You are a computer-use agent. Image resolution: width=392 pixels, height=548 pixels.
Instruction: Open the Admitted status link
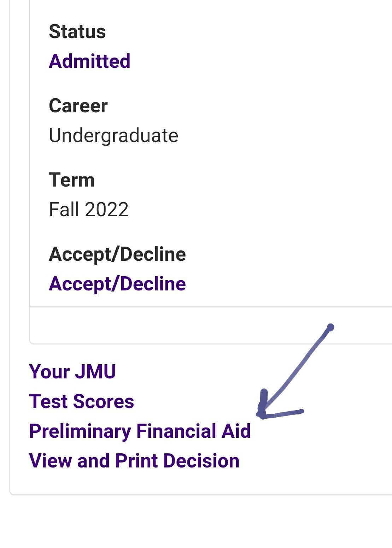pos(89,61)
